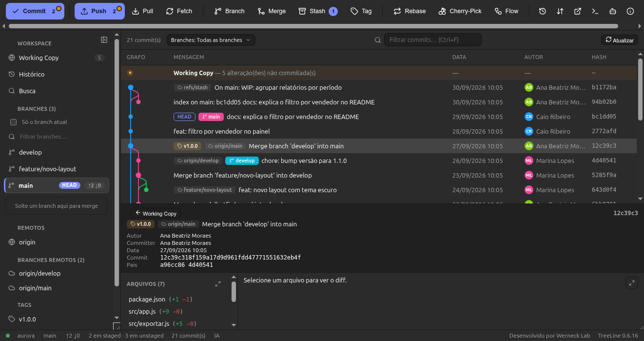The image size is (644, 341).
Task: Click the green repository status dot
Action: [x=8, y=336]
